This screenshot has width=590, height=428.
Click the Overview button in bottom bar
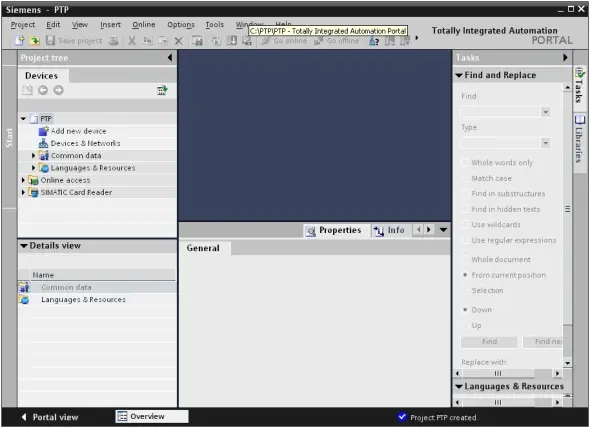[152, 416]
